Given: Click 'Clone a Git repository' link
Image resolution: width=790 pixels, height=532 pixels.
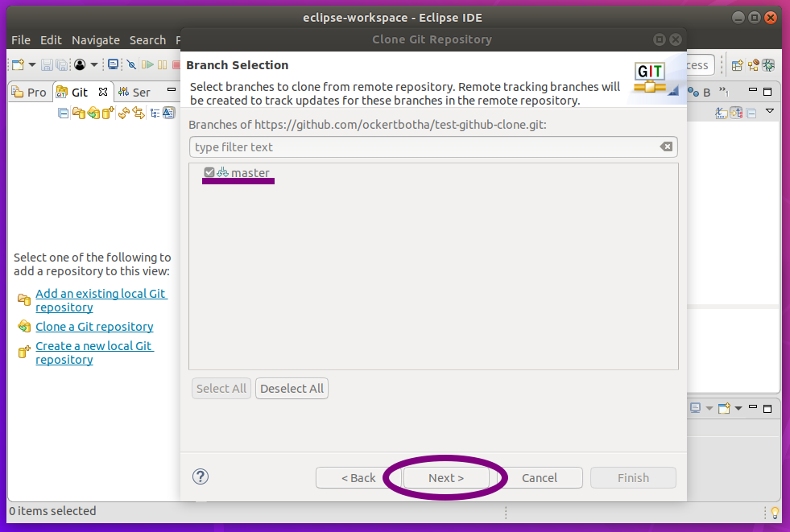Looking at the screenshot, I should 94,326.
